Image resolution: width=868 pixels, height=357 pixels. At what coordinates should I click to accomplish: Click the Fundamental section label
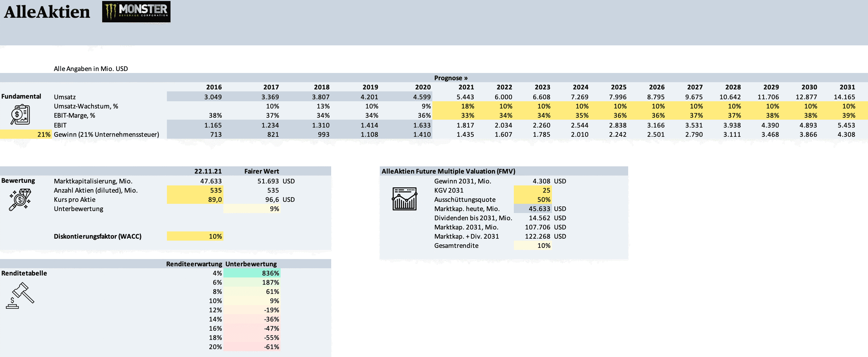point(21,96)
